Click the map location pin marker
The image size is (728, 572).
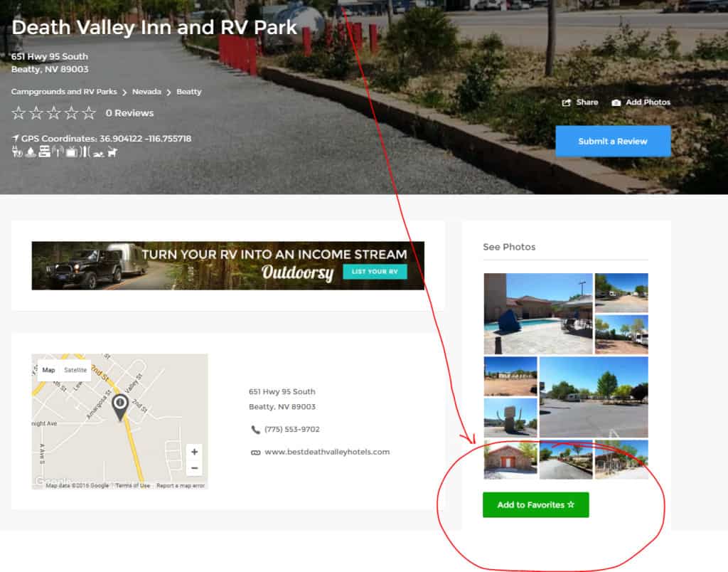[x=120, y=407]
